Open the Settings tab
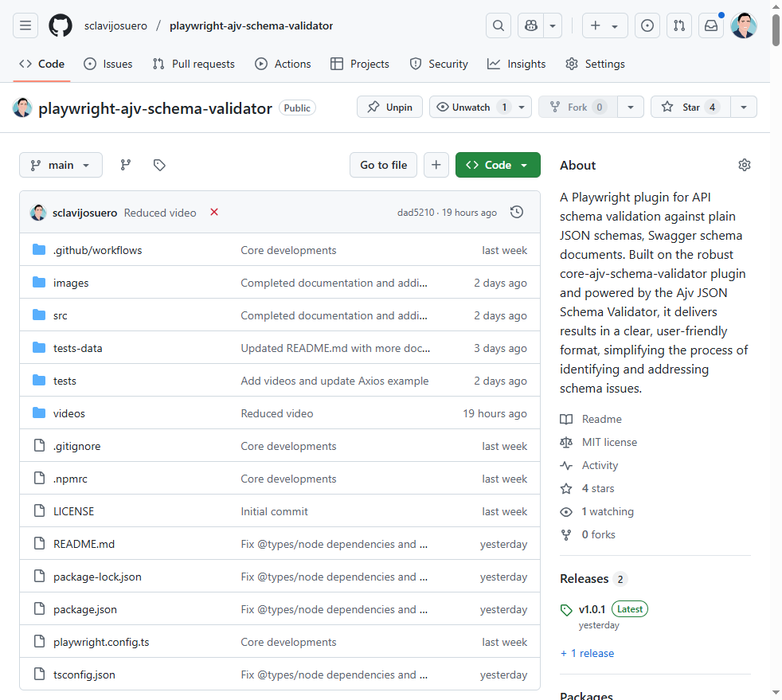Viewport: 782px width, 700px height. tap(595, 65)
